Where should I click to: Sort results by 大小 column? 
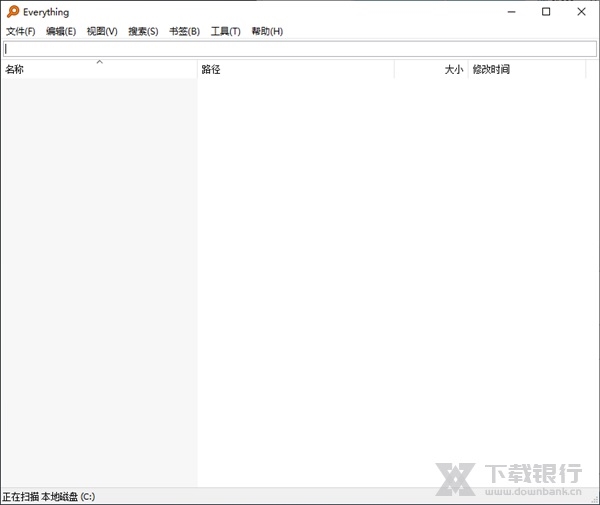431,69
